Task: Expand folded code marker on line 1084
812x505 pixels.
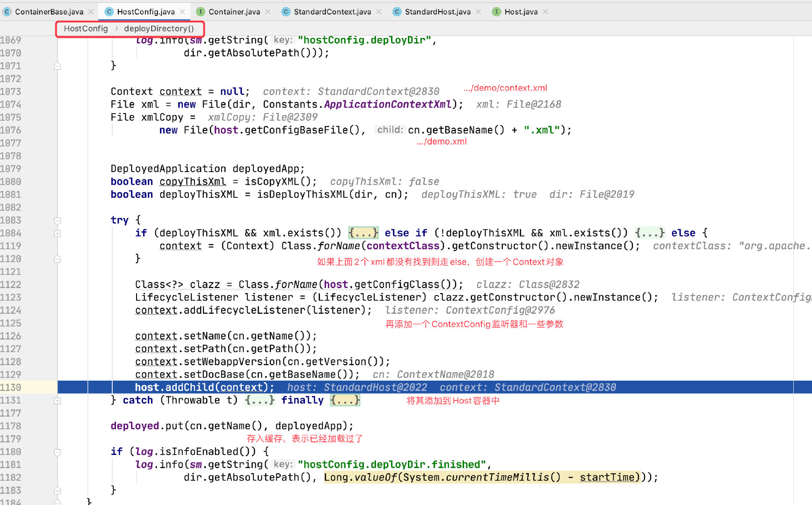Action: point(58,233)
